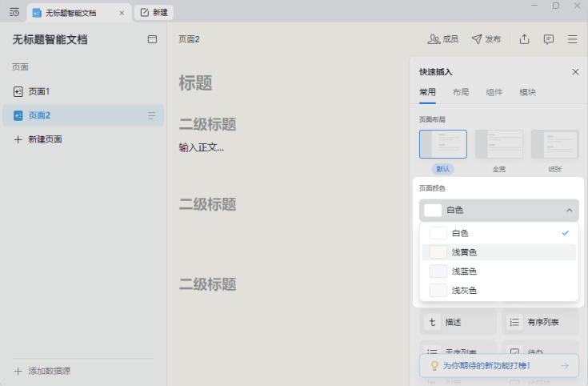Choose the 全宽 page layout thumbnail
The image size is (588, 386).
tap(498, 144)
